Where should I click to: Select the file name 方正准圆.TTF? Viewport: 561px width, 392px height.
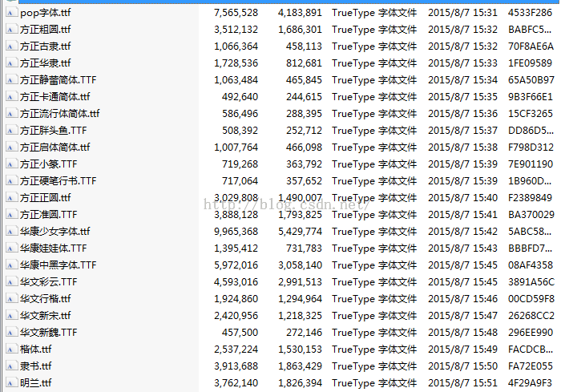coord(49,214)
